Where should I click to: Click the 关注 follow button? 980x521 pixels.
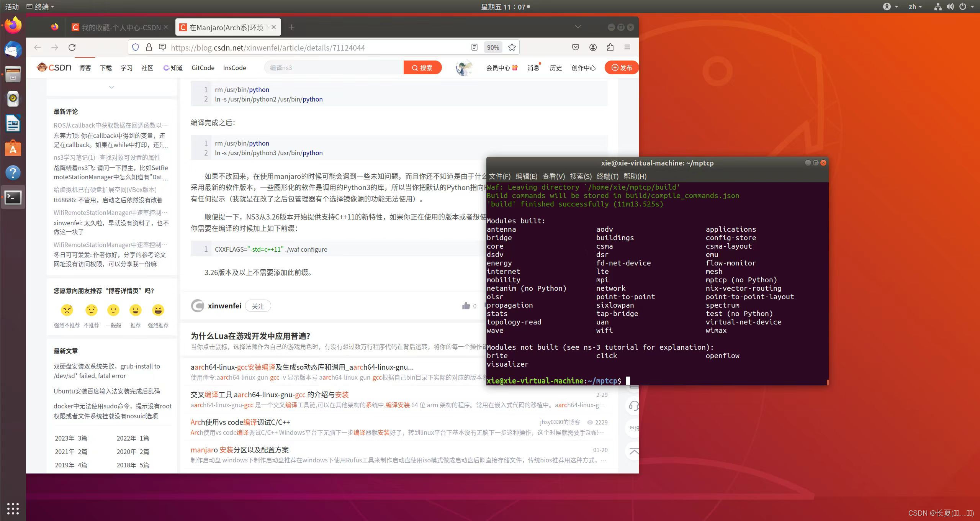[x=258, y=306]
